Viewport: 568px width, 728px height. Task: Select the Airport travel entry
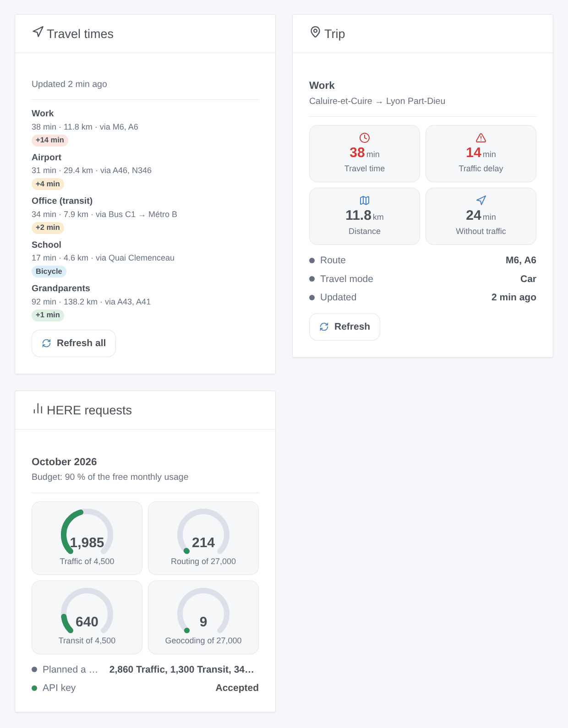[x=145, y=171]
